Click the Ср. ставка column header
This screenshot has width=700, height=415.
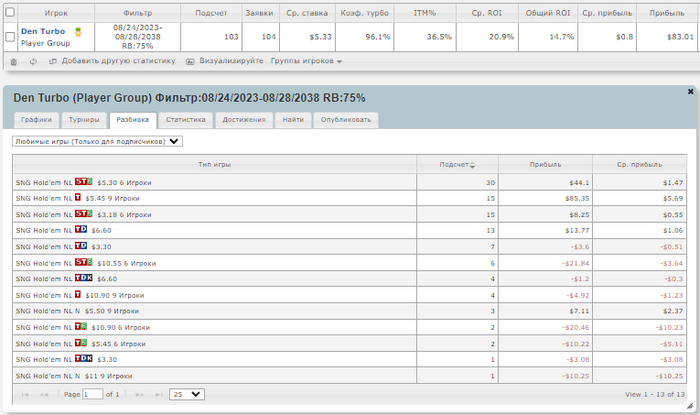click(x=307, y=13)
